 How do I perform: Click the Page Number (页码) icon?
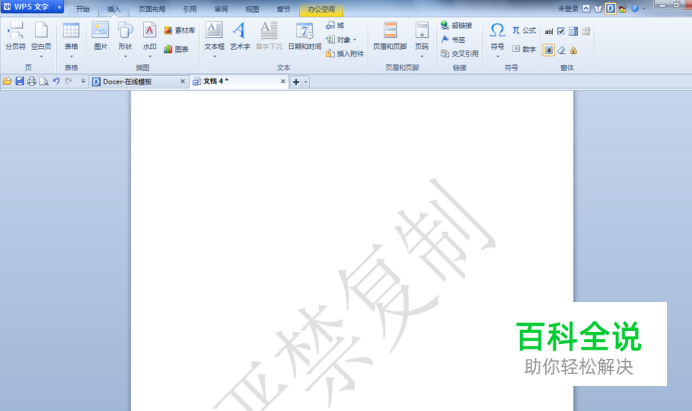click(x=422, y=31)
